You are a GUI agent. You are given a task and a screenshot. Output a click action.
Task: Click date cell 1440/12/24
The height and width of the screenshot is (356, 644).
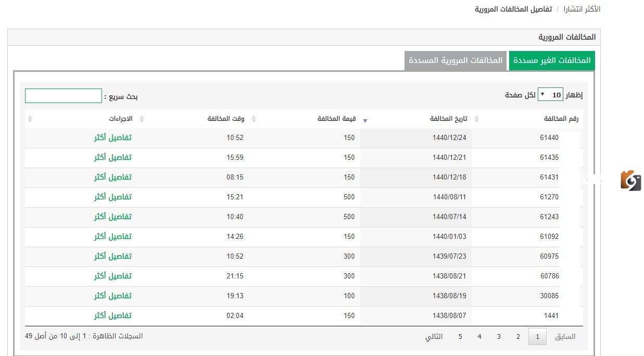coord(449,138)
